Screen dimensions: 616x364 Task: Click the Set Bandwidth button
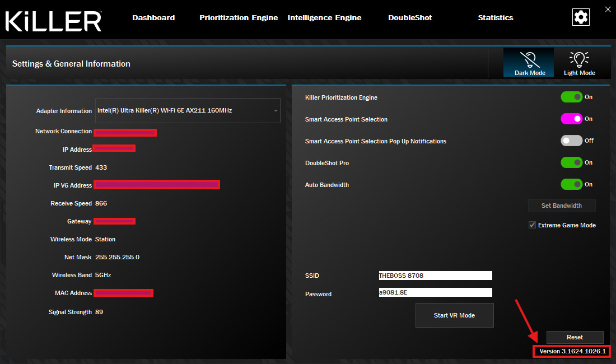click(x=561, y=206)
